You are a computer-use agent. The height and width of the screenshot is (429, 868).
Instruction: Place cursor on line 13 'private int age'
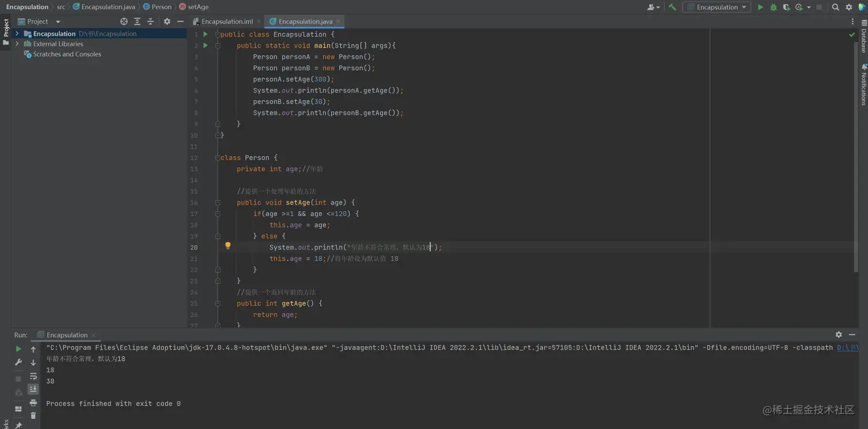(x=267, y=169)
